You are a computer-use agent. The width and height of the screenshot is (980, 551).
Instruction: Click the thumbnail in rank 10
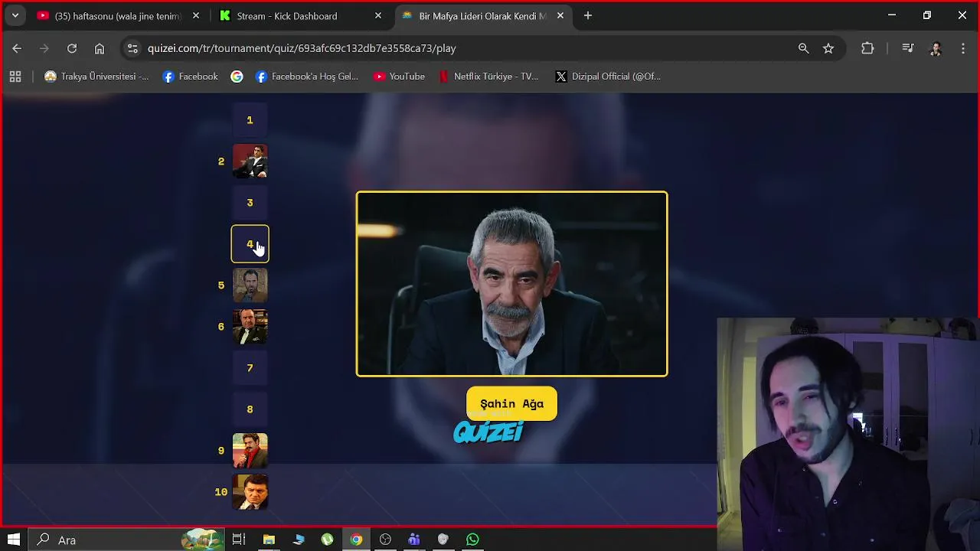coord(250,492)
